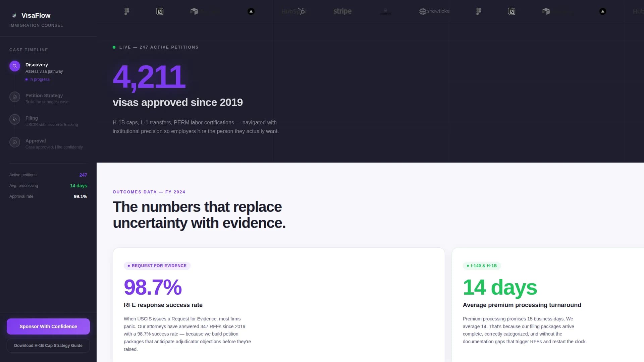Click the fully visible HubSpot logo
The height and width of the screenshot is (362, 644).
pyautogui.click(x=294, y=11)
